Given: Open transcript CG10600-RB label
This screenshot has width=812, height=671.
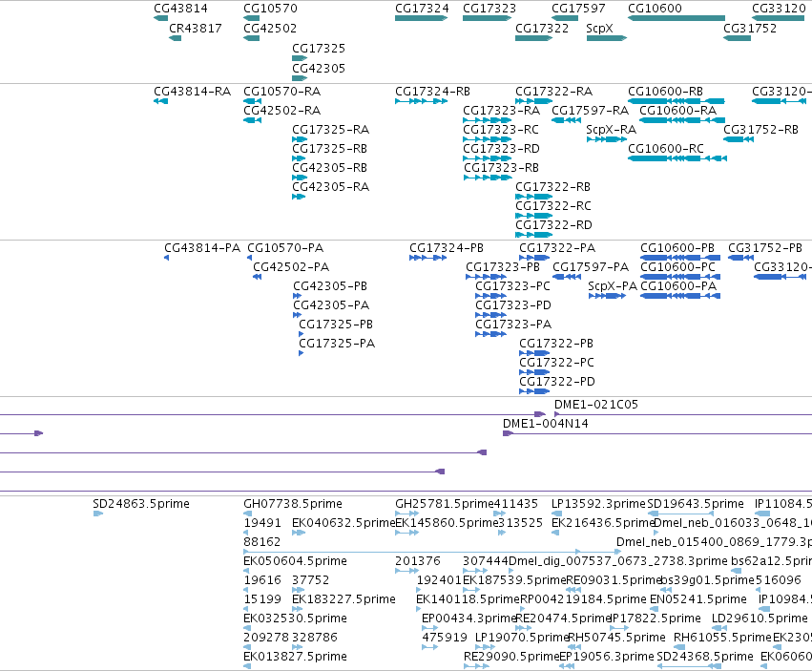Looking at the screenshot, I should [x=665, y=92].
